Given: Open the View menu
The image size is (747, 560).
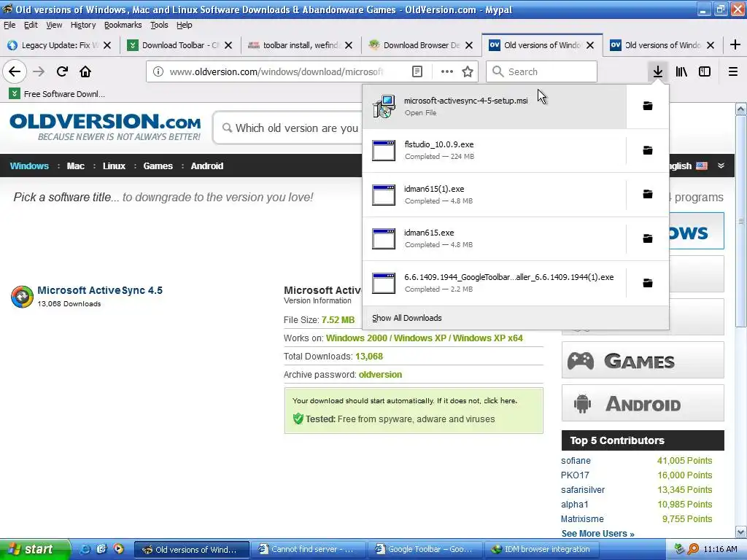Looking at the screenshot, I should pyautogui.click(x=54, y=25).
